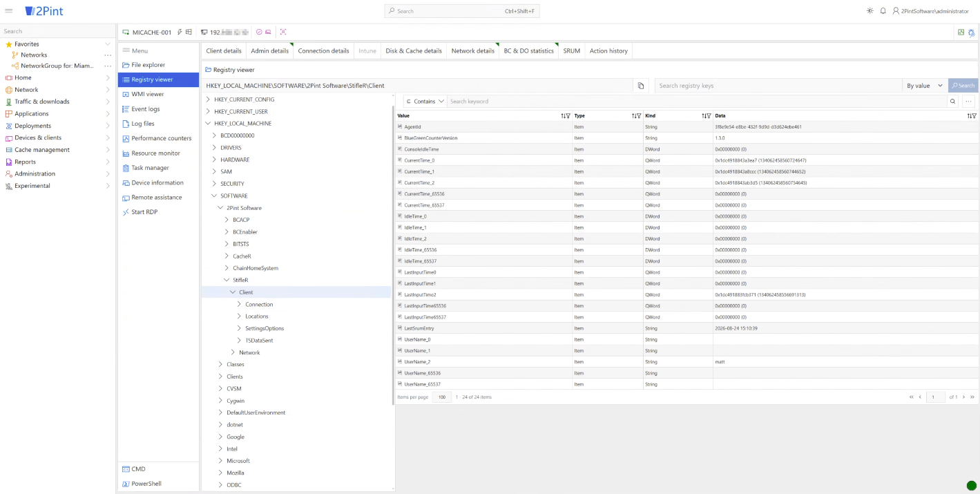980x494 pixels.
Task: Open the Action history tab
Action: 608,51
